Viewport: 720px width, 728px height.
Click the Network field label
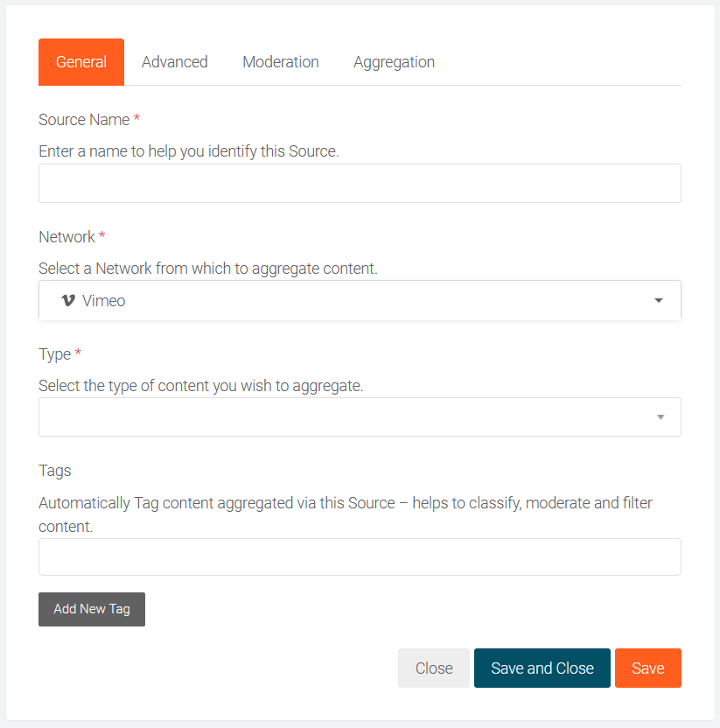pyautogui.click(x=66, y=237)
